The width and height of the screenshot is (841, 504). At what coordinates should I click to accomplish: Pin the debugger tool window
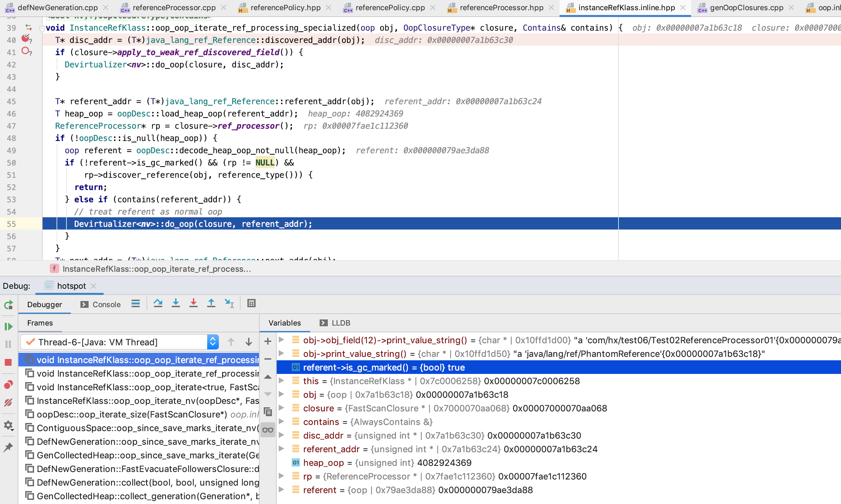[x=8, y=447]
